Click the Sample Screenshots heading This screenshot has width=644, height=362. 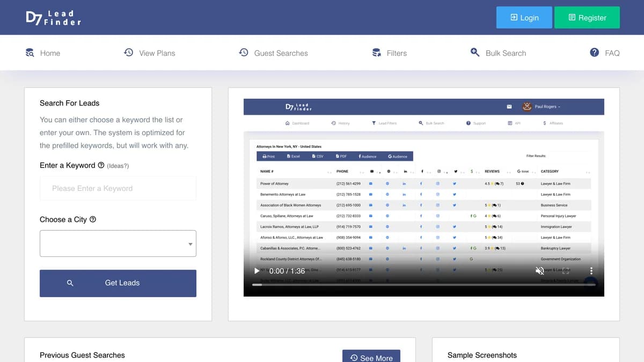click(x=482, y=355)
